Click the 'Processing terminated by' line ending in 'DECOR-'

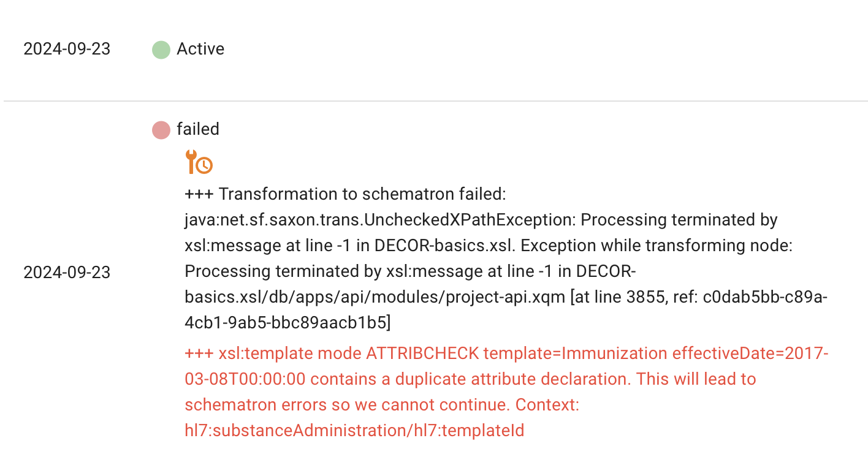tap(411, 271)
